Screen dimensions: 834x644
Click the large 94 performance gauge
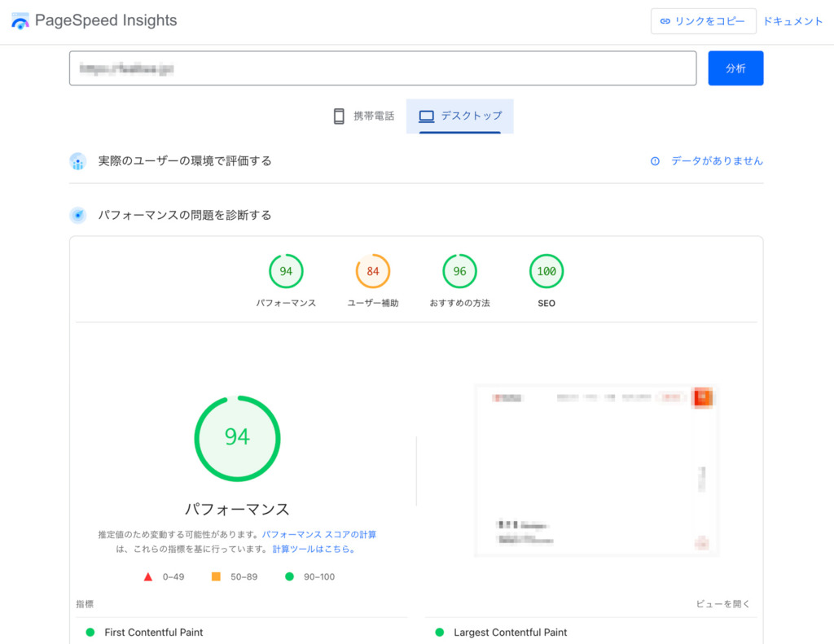(237, 438)
